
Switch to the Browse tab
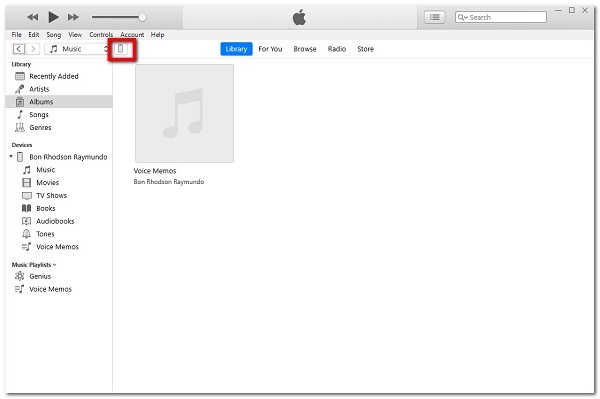click(x=305, y=49)
